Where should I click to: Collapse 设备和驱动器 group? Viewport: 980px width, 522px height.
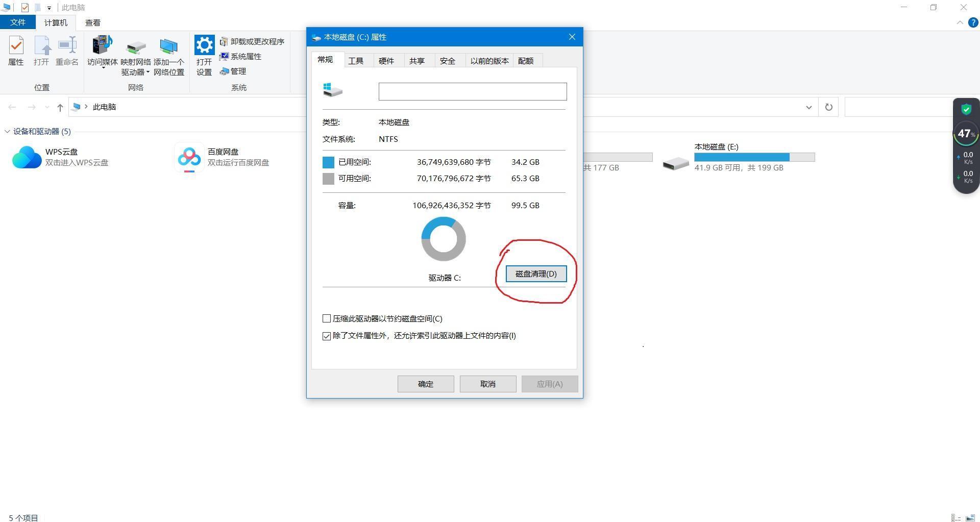click(7, 132)
